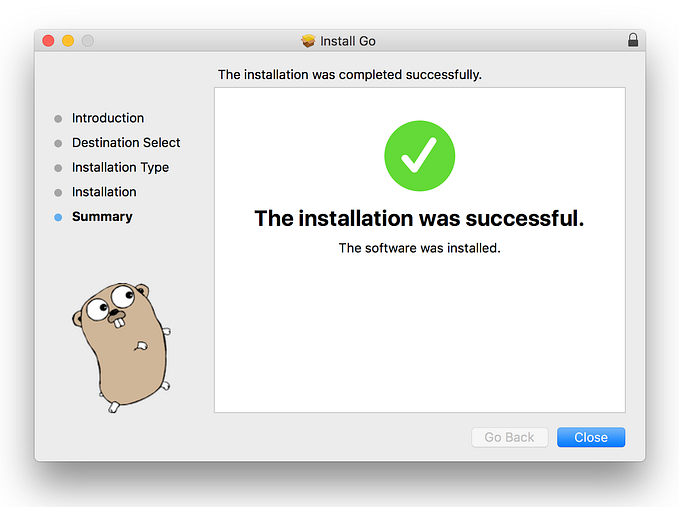This screenshot has height=507, width=679.
Task: Click the lock icon in title bar
Action: [x=633, y=40]
